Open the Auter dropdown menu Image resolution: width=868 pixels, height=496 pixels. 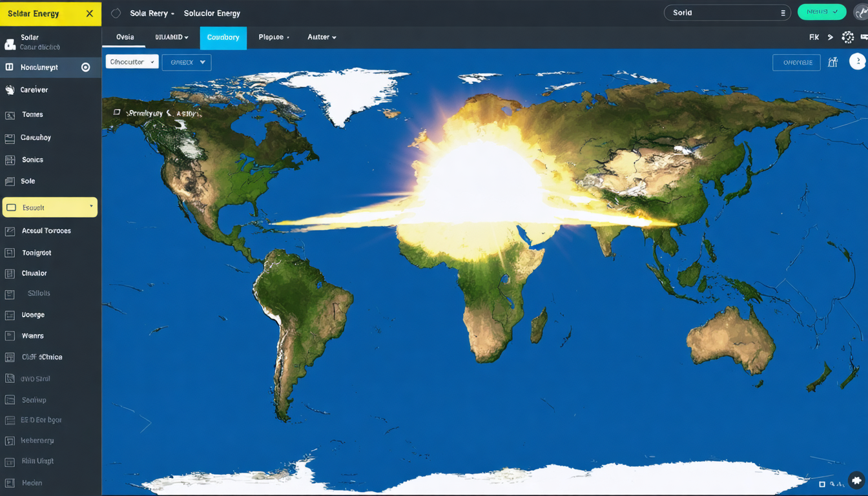tap(321, 37)
